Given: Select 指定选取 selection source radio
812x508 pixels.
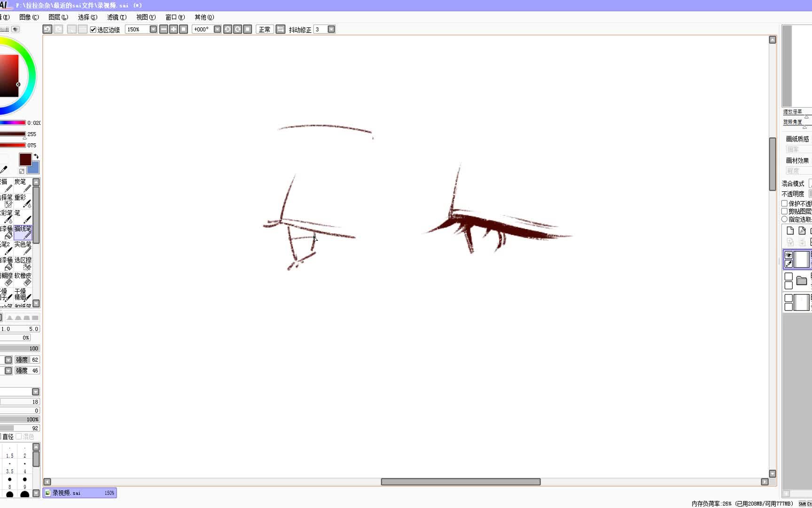Looking at the screenshot, I should coord(784,219).
